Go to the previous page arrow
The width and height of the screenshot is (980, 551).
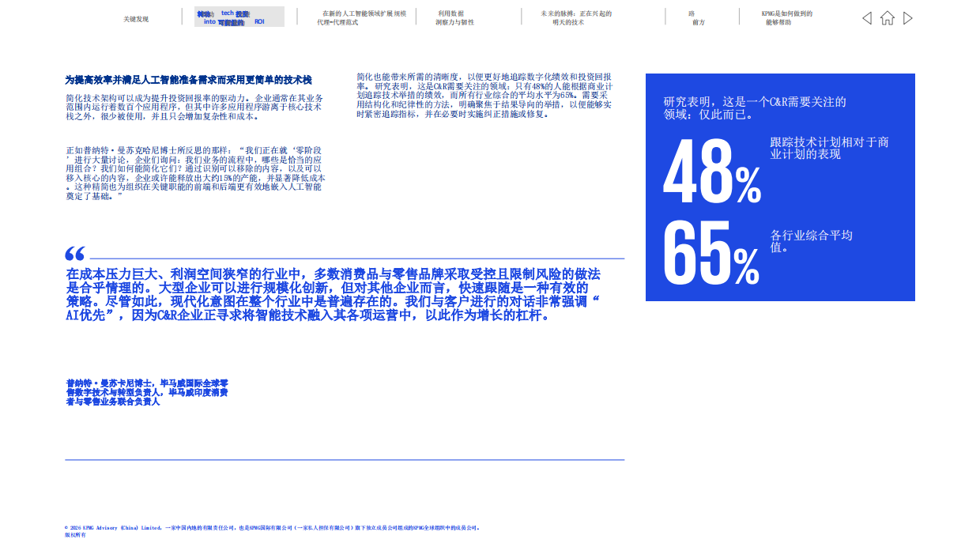(867, 18)
